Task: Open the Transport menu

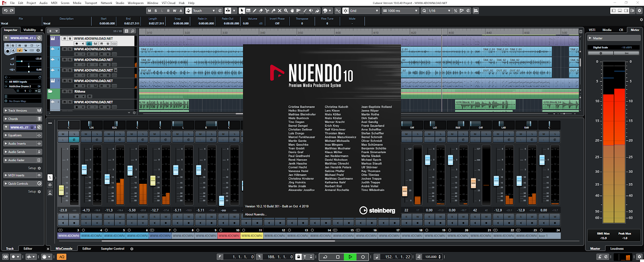Action: pyautogui.click(x=91, y=3)
